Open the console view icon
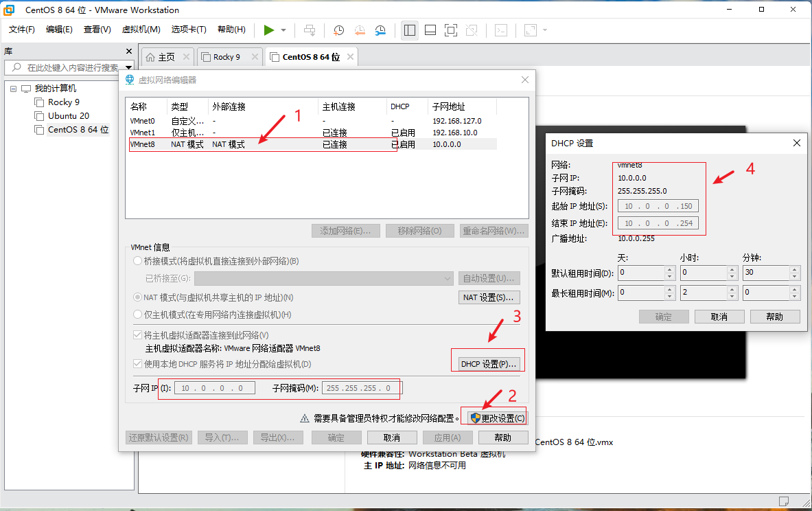Image resolution: width=812 pixels, height=511 pixels. [x=501, y=30]
